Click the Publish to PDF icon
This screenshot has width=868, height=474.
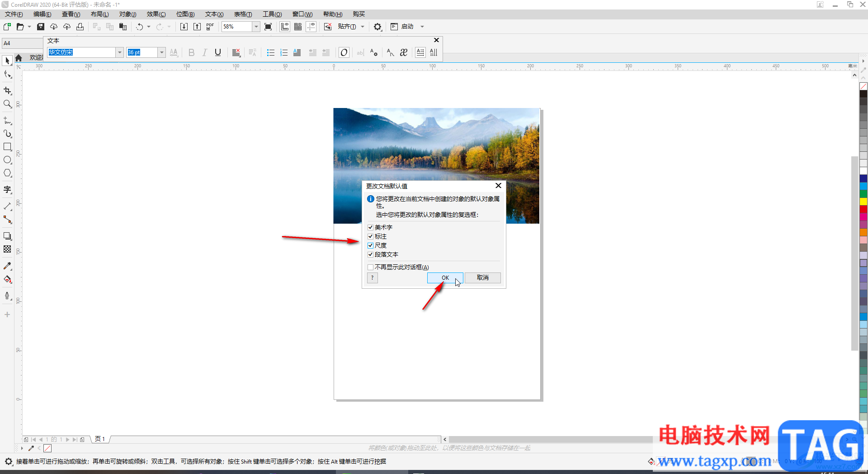coord(210,27)
